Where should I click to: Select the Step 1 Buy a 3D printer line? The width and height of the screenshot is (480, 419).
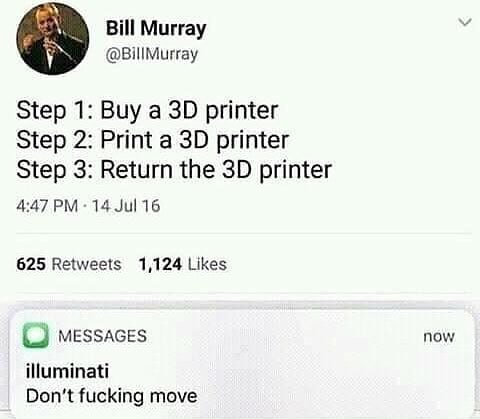(147, 111)
